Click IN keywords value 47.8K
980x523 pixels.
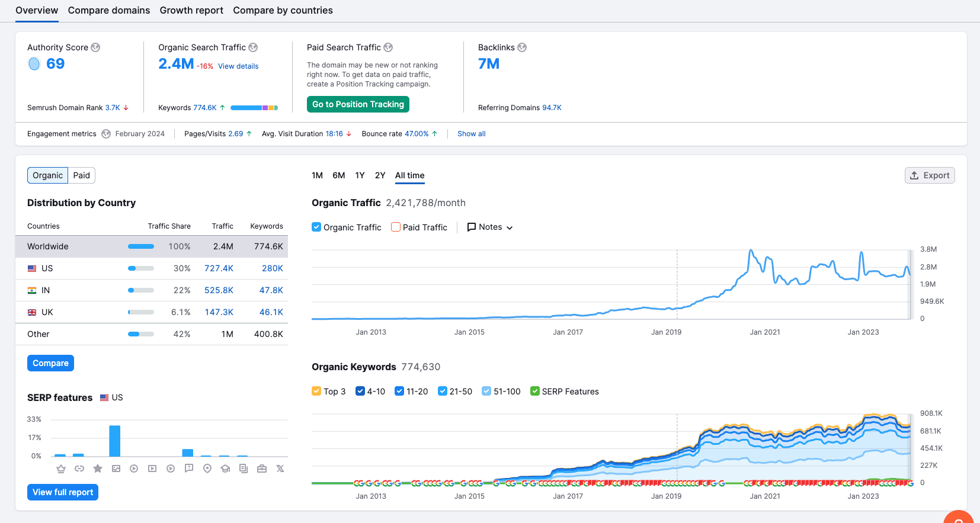click(x=271, y=290)
